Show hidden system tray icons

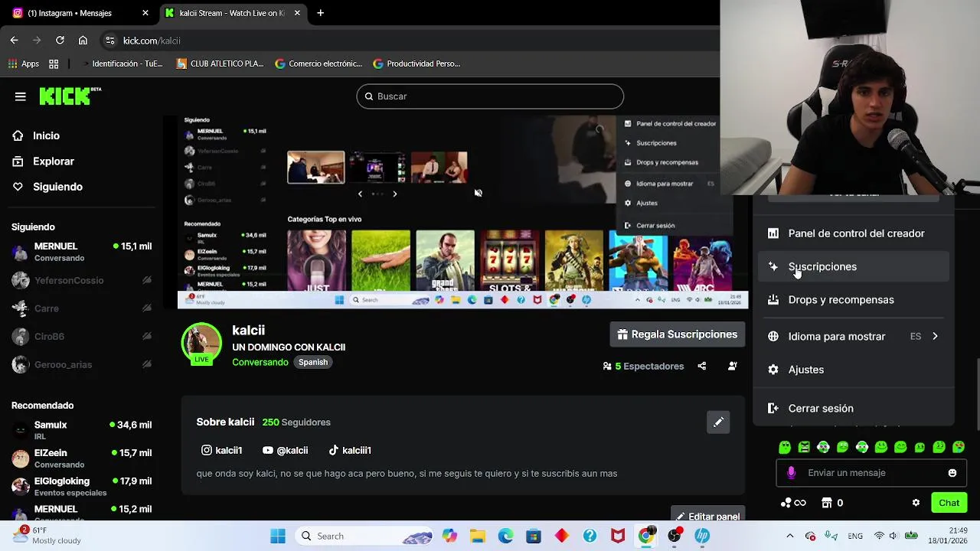tap(790, 536)
